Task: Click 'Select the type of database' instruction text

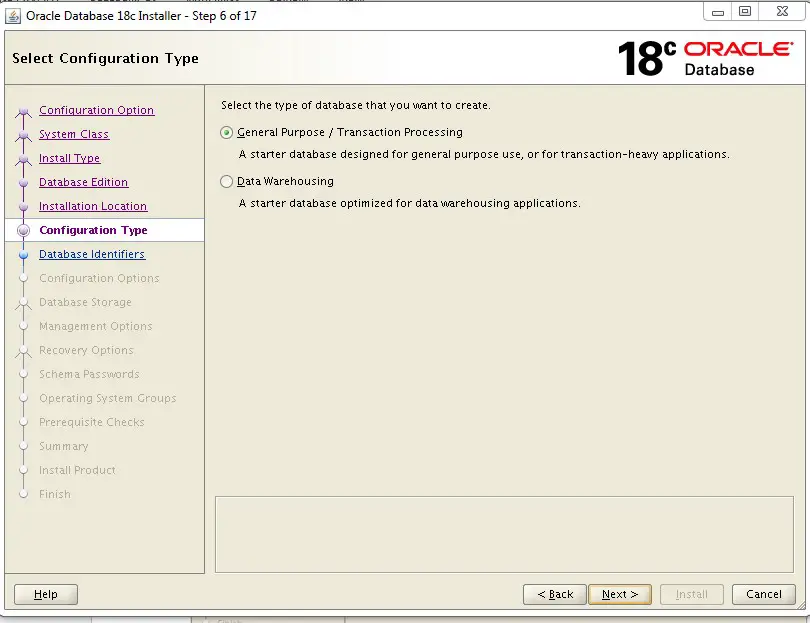Action: pyautogui.click(x=356, y=105)
